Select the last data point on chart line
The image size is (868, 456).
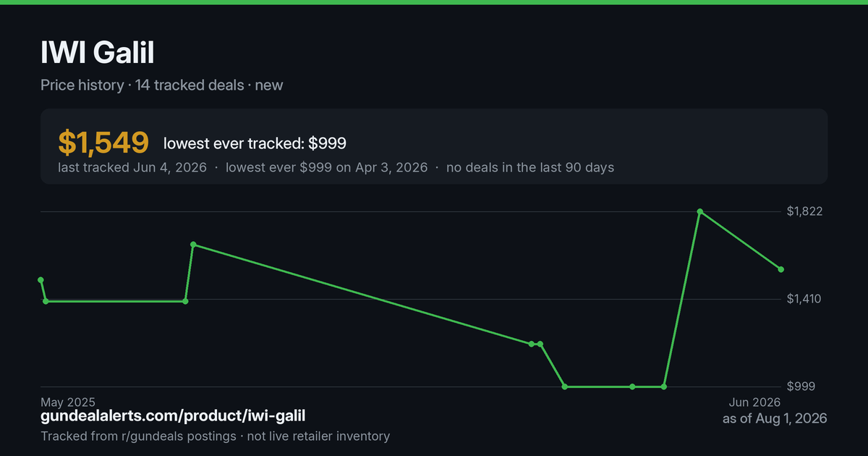click(780, 269)
